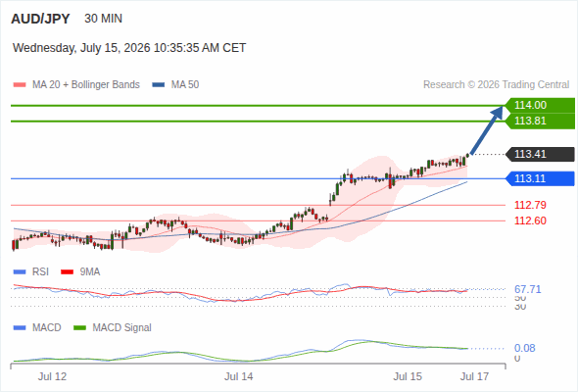This screenshot has height=392, width=578.
Task: Click the Jul 17 date axis label
Action: [474, 376]
